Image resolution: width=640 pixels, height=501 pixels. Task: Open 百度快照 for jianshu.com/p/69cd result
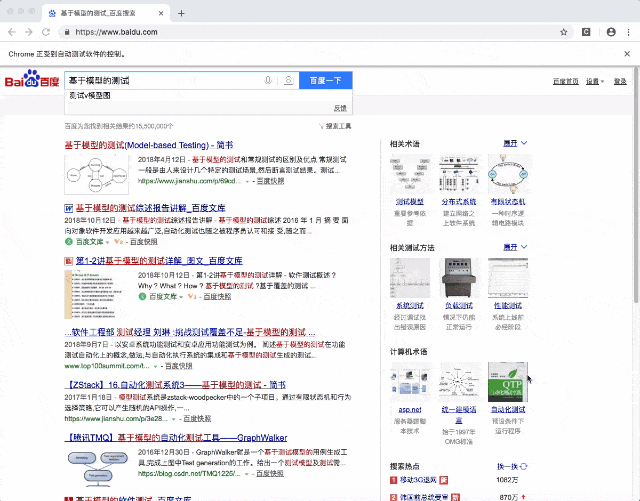tap(270, 181)
